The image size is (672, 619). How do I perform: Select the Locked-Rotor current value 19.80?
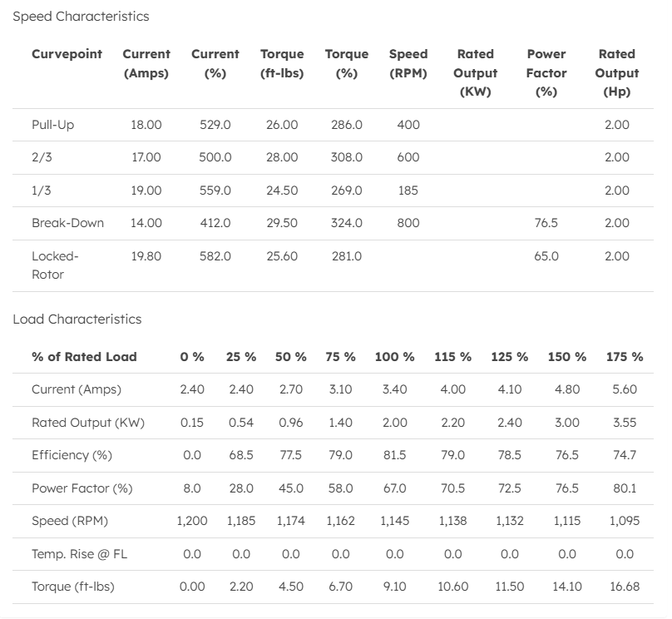click(x=146, y=256)
